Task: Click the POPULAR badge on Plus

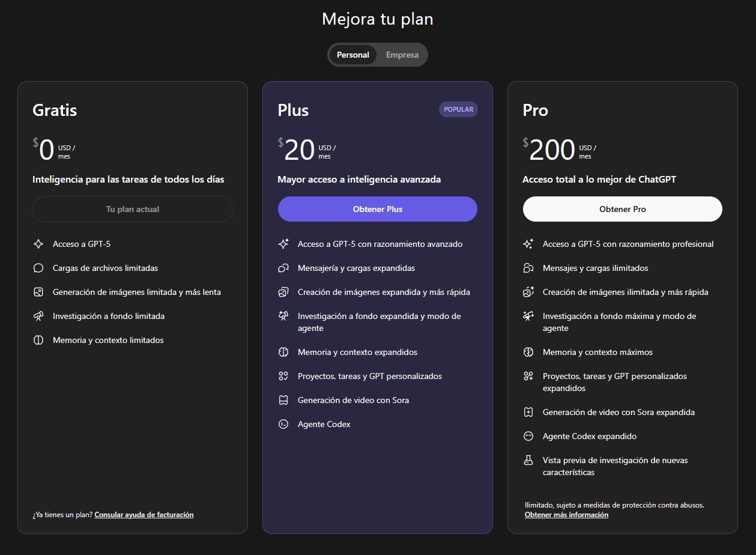Action: tap(459, 109)
